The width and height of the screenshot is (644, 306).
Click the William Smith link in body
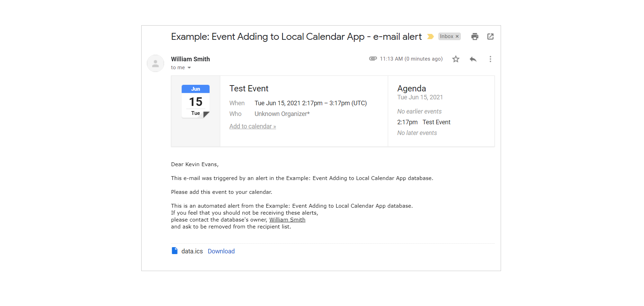point(287,220)
